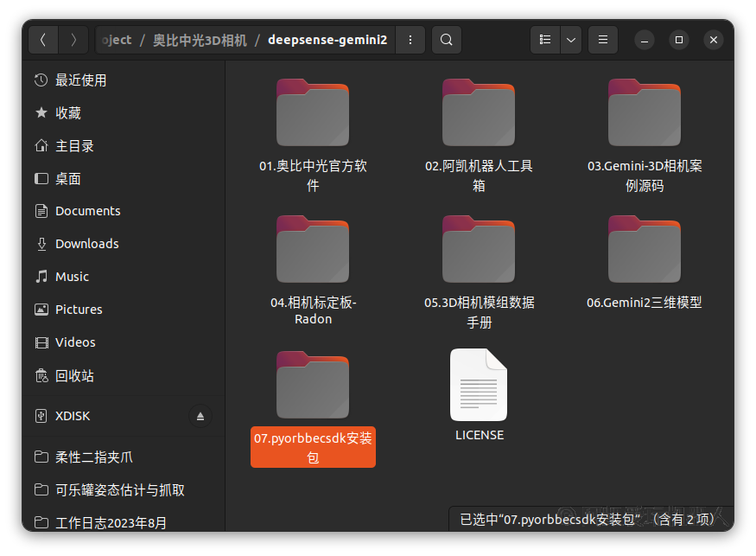The width and height of the screenshot is (756, 556).
Task: Click the 05.3D相机模组数据手册 folder name
Action: coord(479,312)
